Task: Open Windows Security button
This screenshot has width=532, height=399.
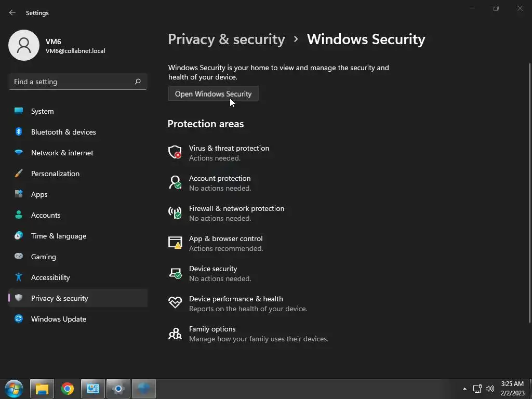Action: click(x=213, y=94)
